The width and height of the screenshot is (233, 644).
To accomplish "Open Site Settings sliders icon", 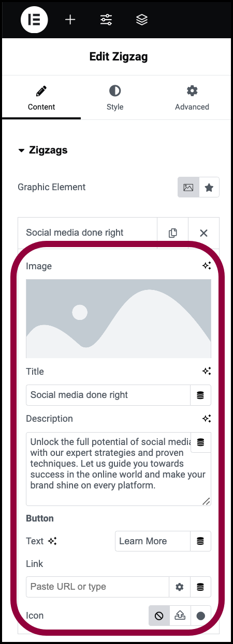I will click(106, 20).
